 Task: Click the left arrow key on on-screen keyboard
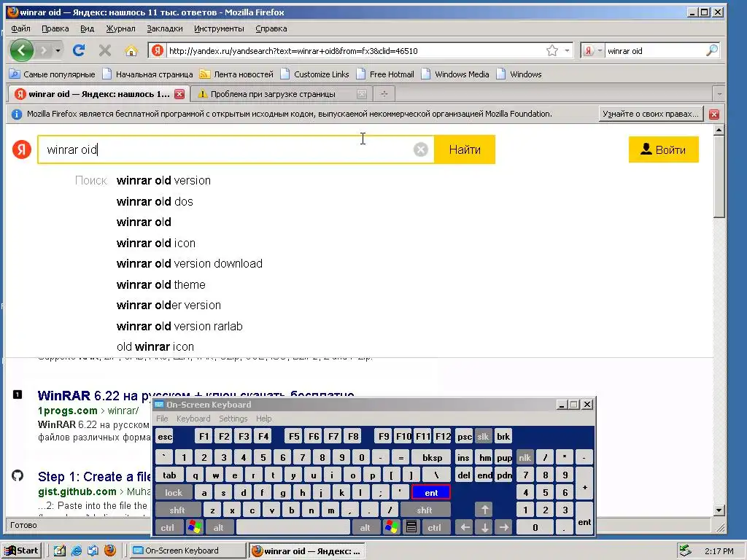coord(465,527)
